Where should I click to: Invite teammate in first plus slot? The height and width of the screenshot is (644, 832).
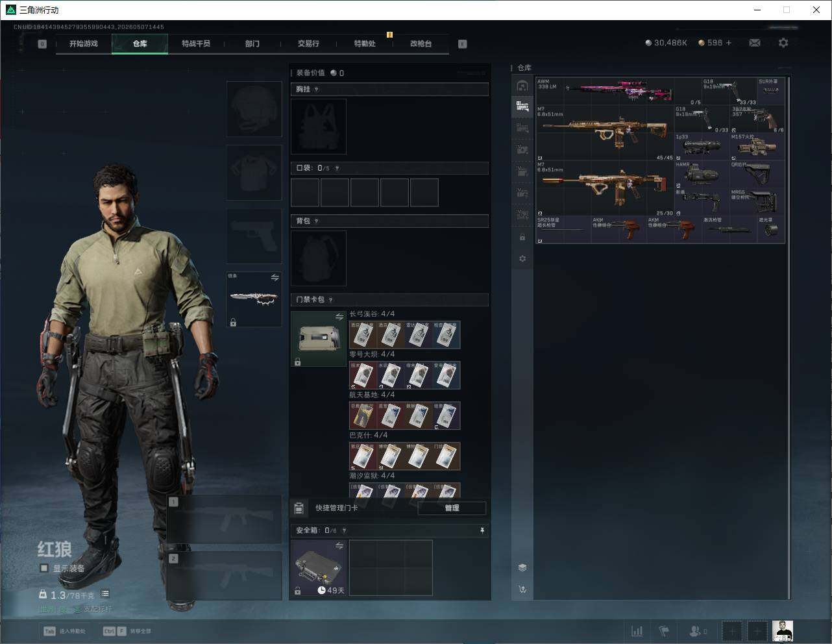tap(733, 631)
